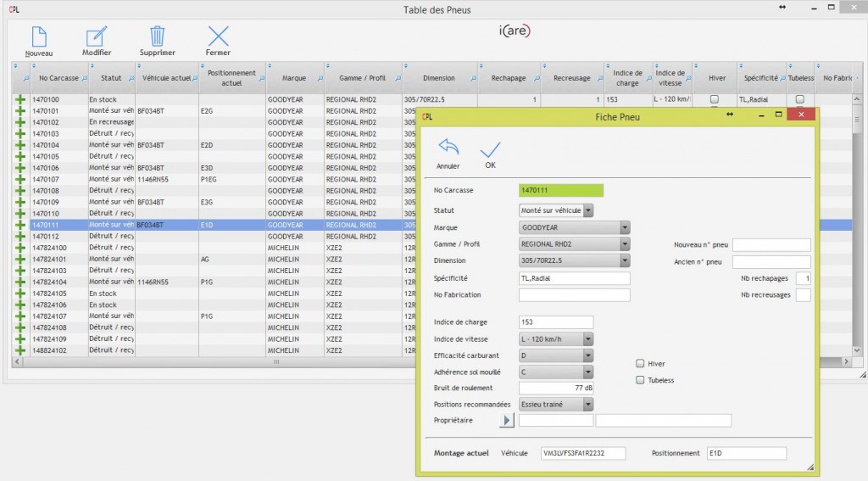
Task: Select row 148824102 in the table
Action: (216, 350)
